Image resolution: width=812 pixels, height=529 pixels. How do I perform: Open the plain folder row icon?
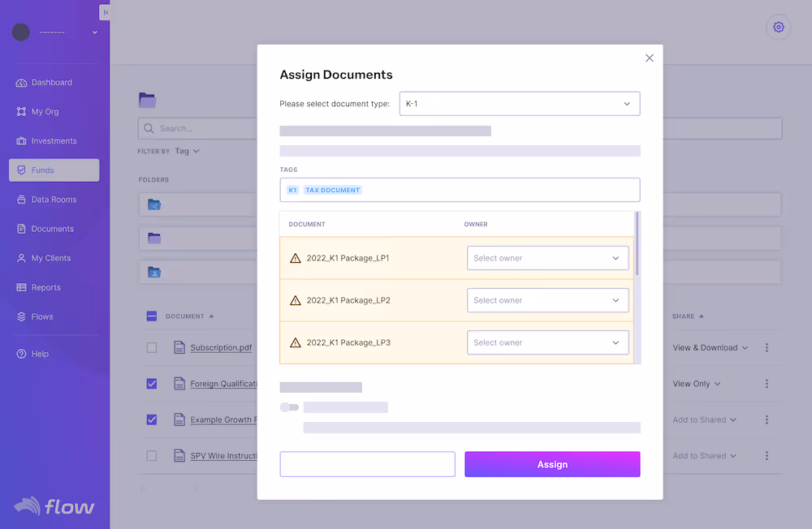point(154,238)
